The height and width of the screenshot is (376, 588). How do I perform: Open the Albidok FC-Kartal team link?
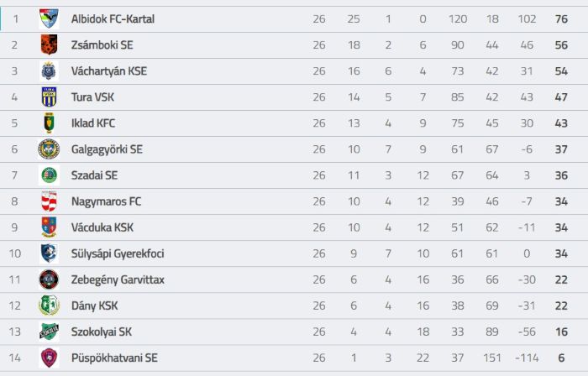pyautogui.click(x=113, y=19)
